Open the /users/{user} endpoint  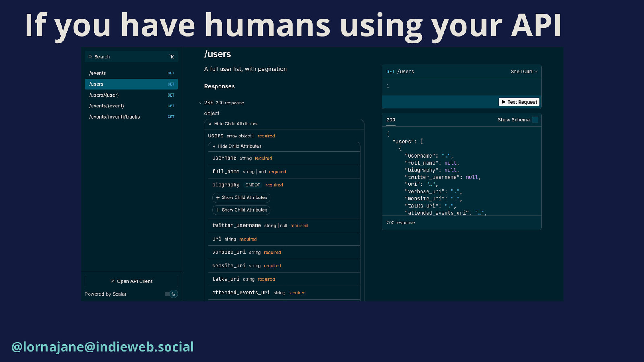(x=131, y=95)
